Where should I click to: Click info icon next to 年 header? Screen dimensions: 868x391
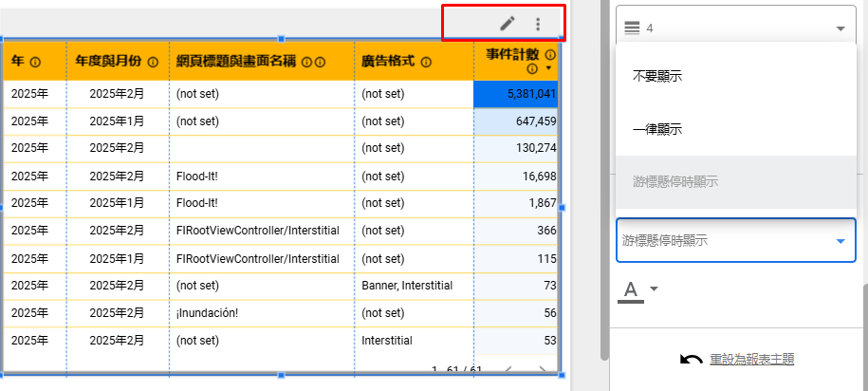click(x=36, y=62)
